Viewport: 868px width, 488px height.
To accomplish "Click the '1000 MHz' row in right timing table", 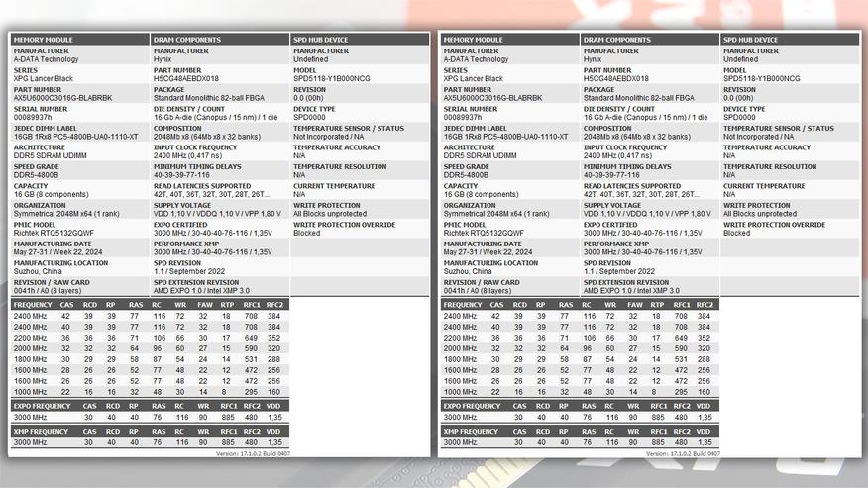I will pos(580,392).
